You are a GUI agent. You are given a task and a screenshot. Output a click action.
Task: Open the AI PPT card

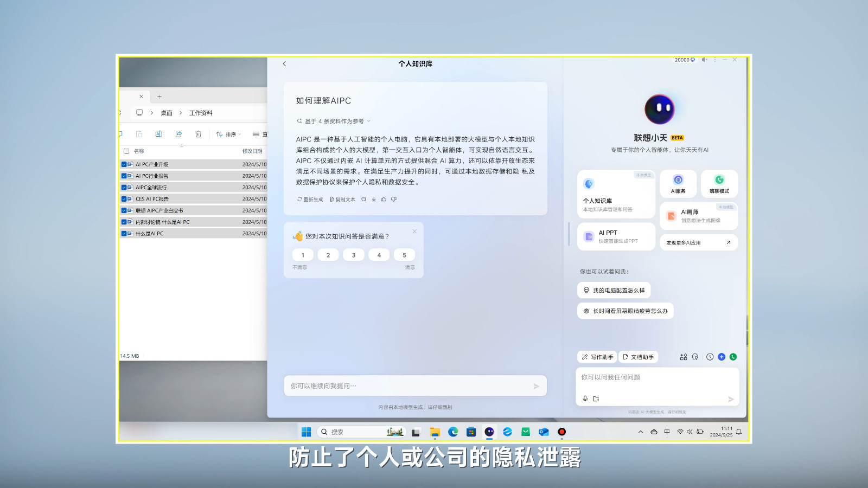tap(616, 236)
